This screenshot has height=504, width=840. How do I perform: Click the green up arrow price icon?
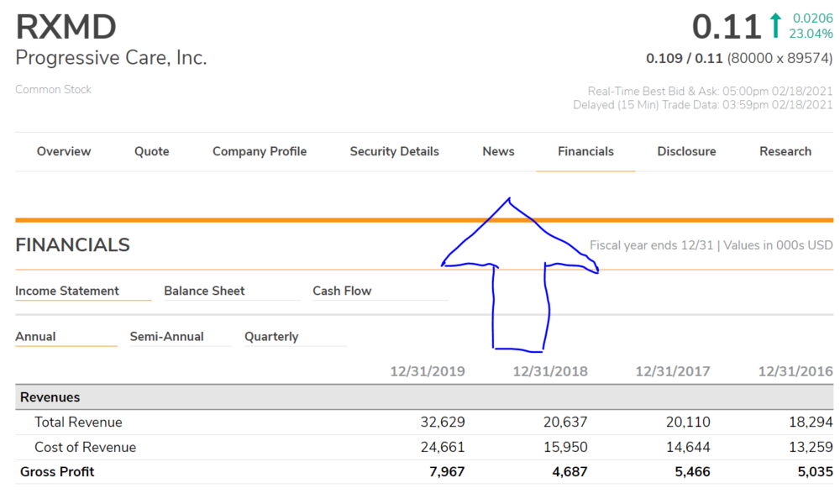774,25
